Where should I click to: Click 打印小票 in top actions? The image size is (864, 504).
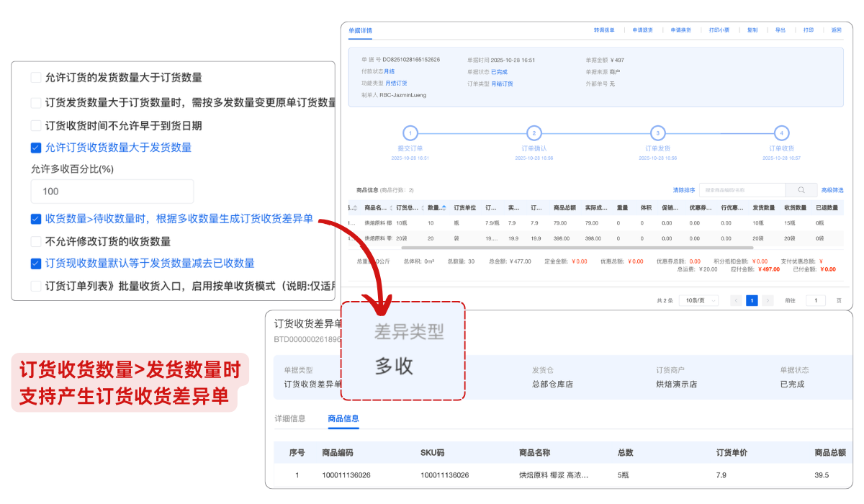[719, 30]
